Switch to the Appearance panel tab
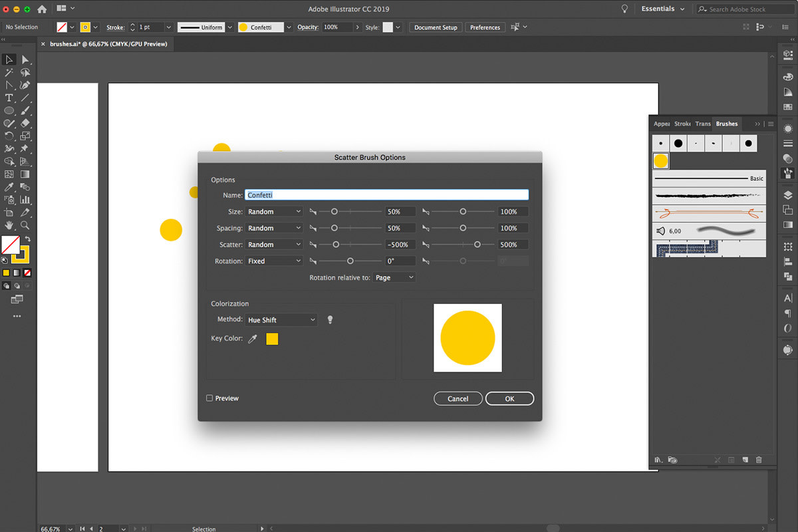Screen dimensions: 798x532 coord(661,124)
